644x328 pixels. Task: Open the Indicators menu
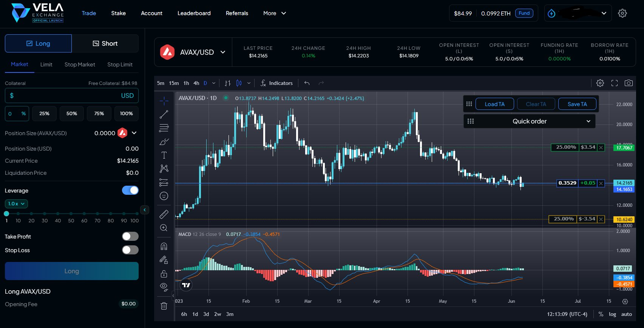[x=276, y=83]
